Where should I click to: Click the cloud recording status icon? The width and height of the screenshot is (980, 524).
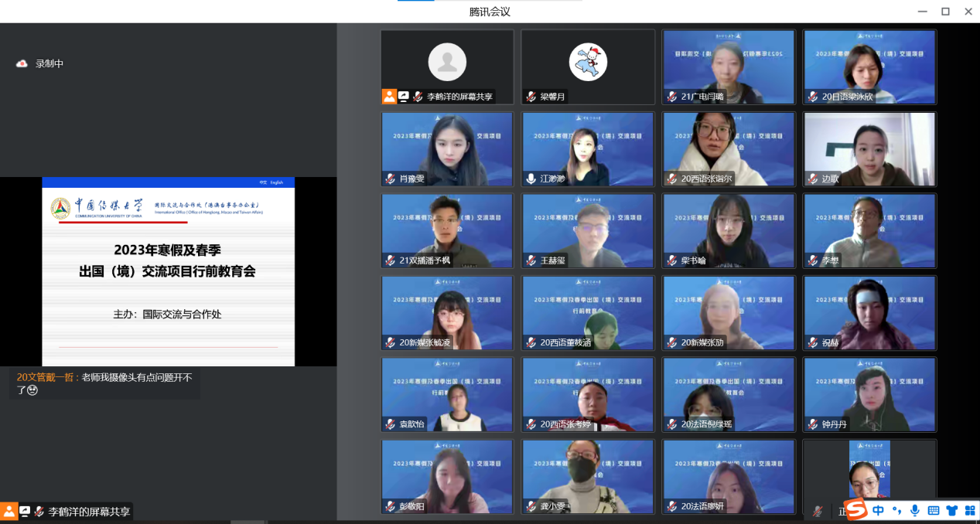point(22,64)
